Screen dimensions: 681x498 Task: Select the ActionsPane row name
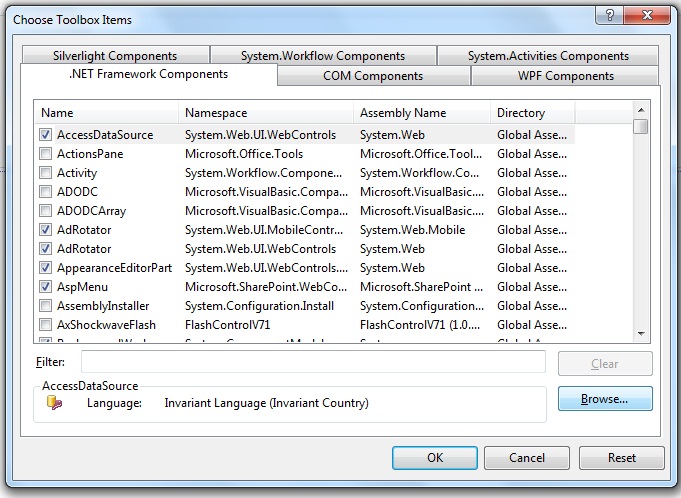point(90,154)
